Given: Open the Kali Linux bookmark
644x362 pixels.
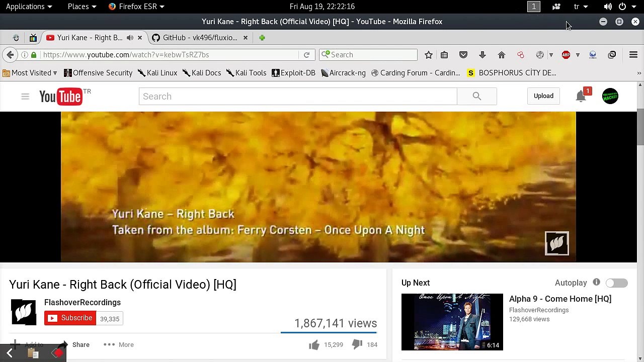Looking at the screenshot, I should (x=157, y=73).
